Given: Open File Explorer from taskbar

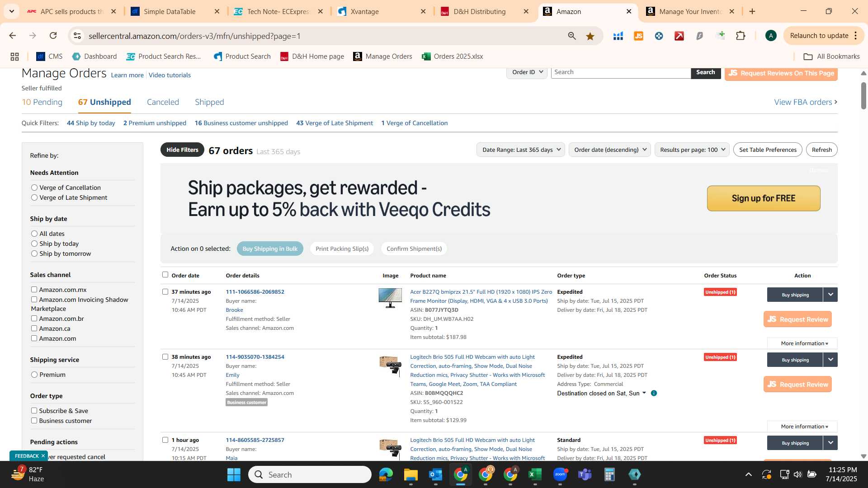Looking at the screenshot, I should 410,474.
